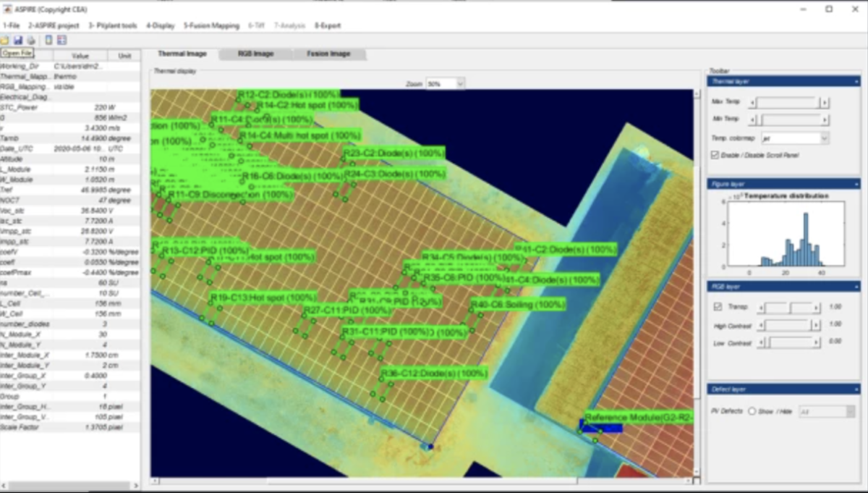The image size is (868, 493).
Task: Click the fourth toolbar icon after the separator
Action: click(48, 41)
